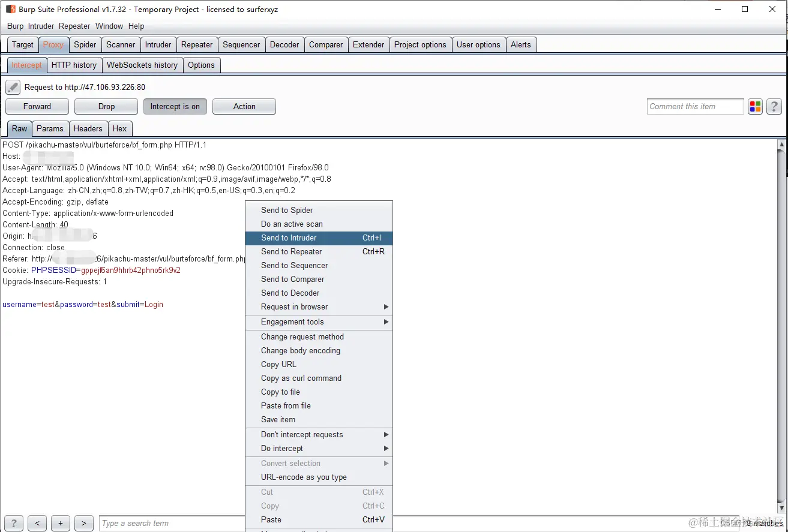
Task: Click the next match '>' button
Action: point(84,523)
